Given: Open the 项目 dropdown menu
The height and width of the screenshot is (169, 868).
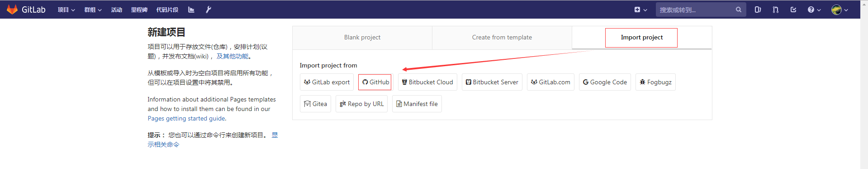Looking at the screenshot, I should pyautogui.click(x=66, y=10).
